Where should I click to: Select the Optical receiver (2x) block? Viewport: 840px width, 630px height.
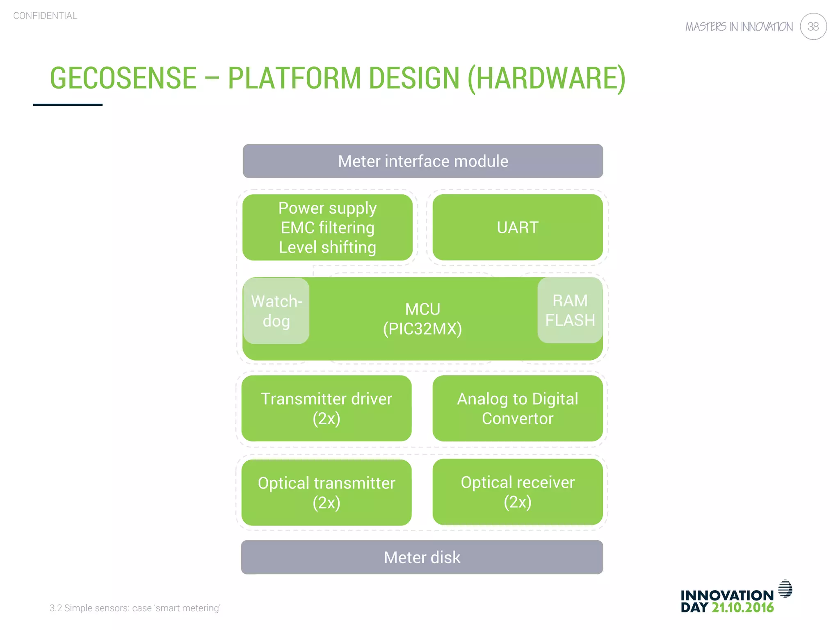pos(517,492)
